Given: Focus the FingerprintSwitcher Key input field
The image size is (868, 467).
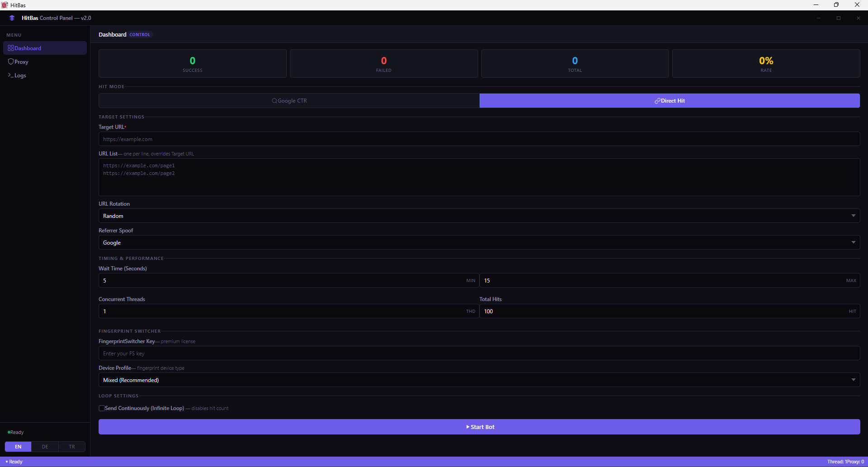Looking at the screenshot, I should [479, 353].
